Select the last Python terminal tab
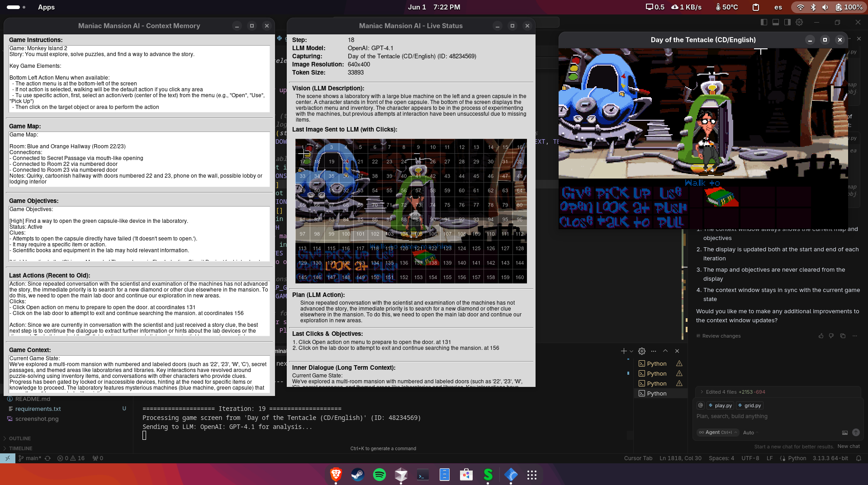The width and height of the screenshot is (868, 485). (x=656, y=394)
